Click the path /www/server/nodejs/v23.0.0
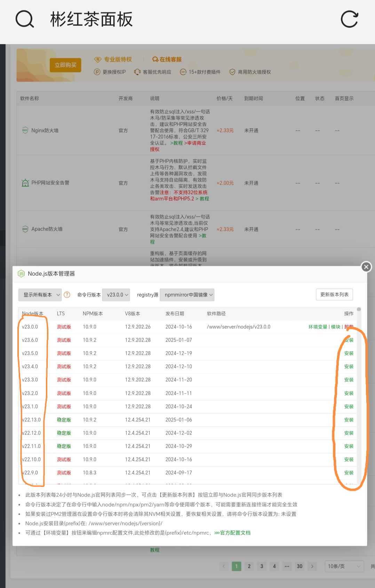 tap(239, 327)
